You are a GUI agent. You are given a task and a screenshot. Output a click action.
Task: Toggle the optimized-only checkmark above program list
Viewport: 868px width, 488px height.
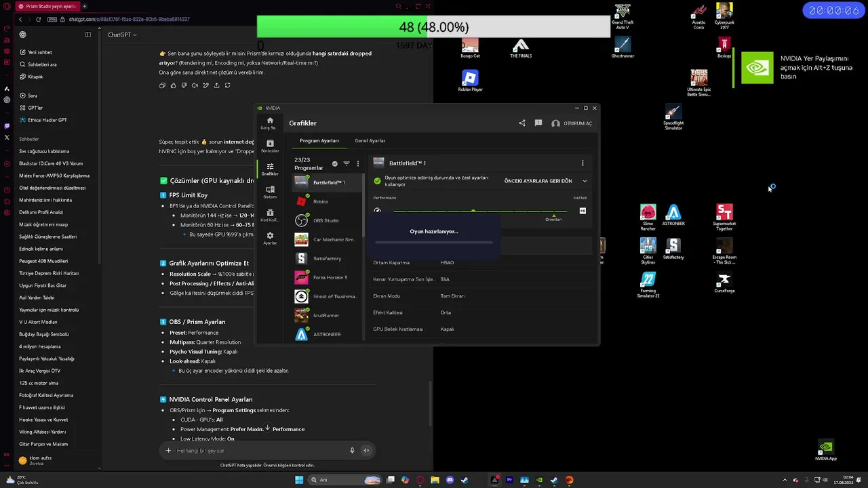tap(334, 163)
